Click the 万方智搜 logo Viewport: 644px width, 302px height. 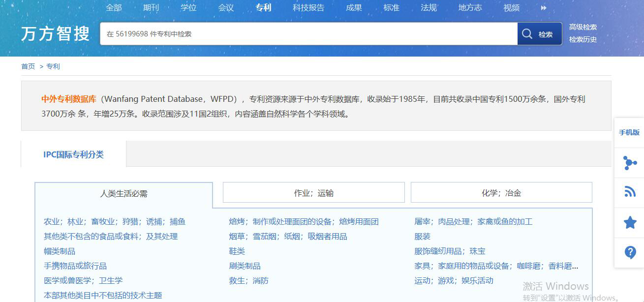pyautogui.click(x=56, y=34)
